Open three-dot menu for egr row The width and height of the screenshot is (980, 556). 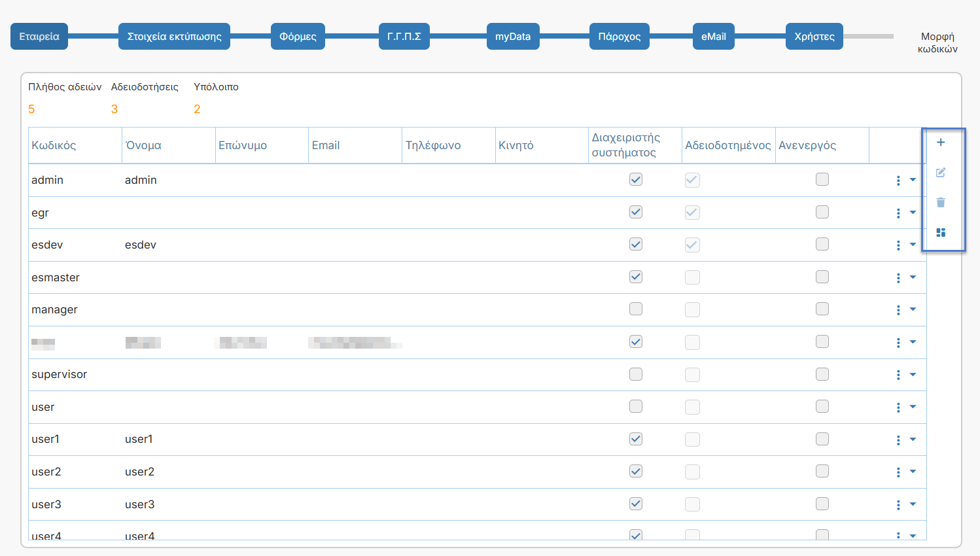(898, 213)
